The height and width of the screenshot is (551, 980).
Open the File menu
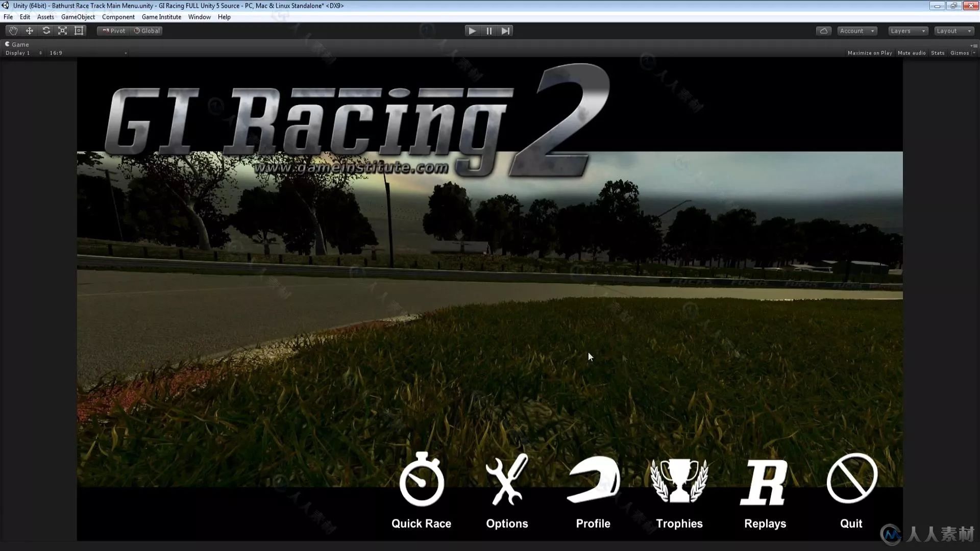(8, 17)
